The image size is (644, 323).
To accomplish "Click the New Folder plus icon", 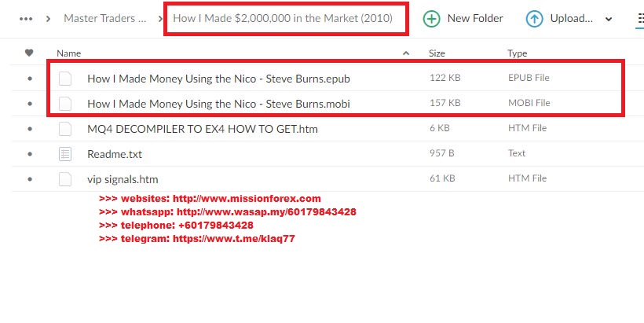I will tap(431, 19).
